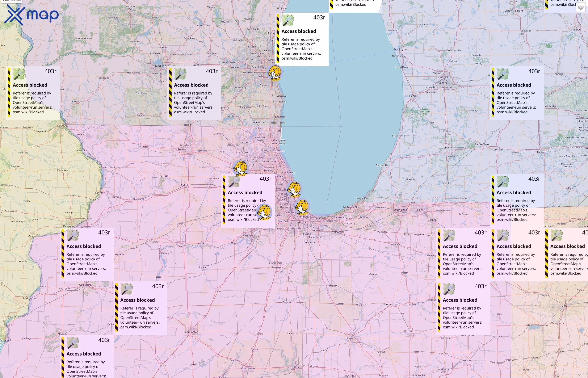
Task: Click the Hammond city label
Action: [x=303, y=217]
